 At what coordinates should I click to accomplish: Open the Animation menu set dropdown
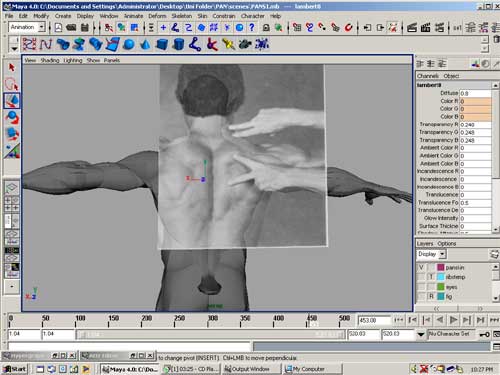click(42, 27)
